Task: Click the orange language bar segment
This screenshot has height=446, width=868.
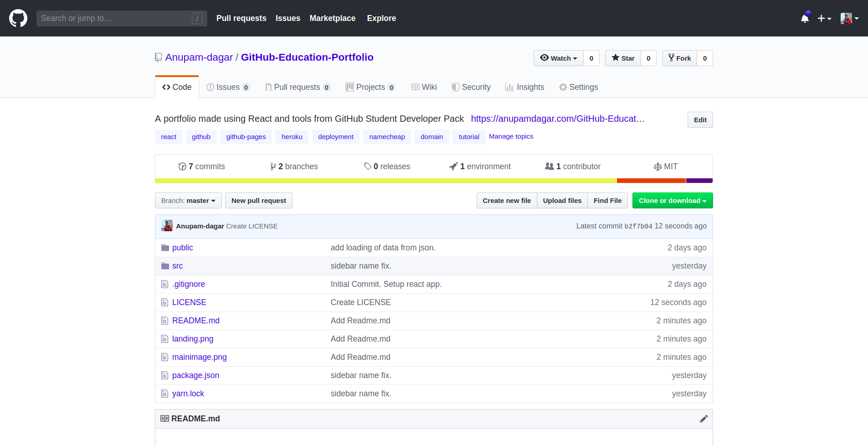Action: coord(652,181)
